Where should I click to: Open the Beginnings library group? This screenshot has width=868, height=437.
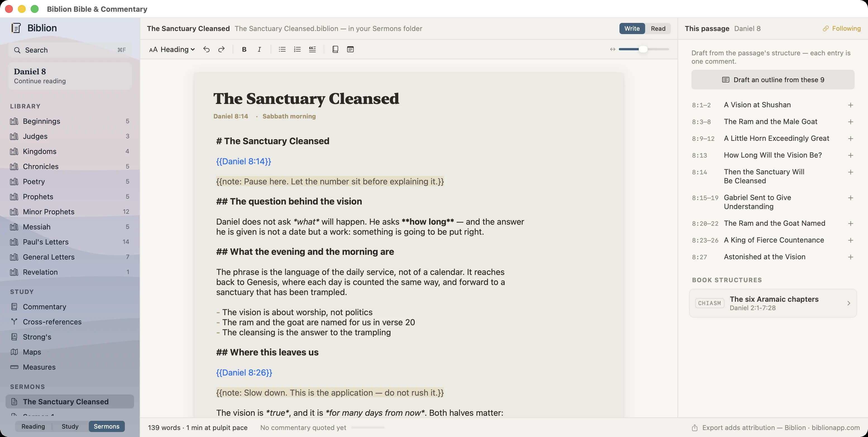[x=70, y=121]
